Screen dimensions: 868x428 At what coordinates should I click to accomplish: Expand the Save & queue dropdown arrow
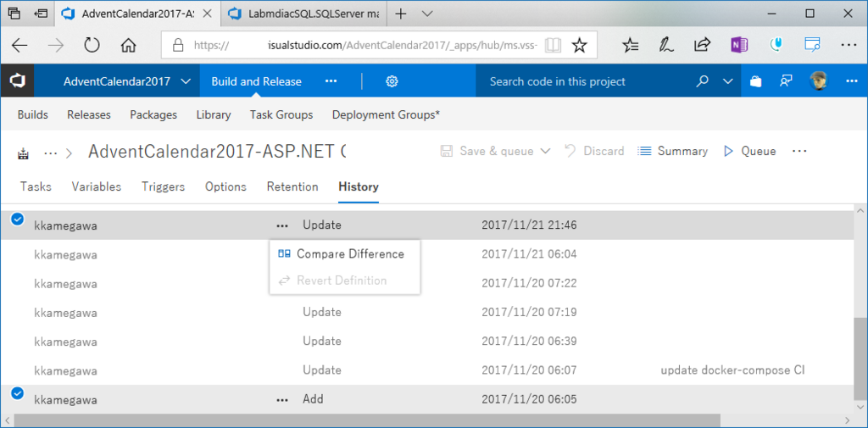tap(545, 151)
